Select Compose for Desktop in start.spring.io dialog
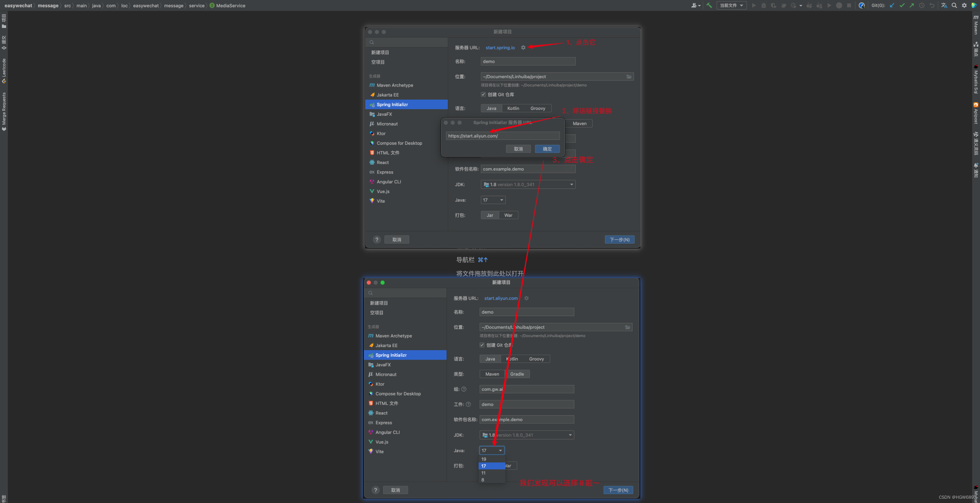 tap(407, 143)
